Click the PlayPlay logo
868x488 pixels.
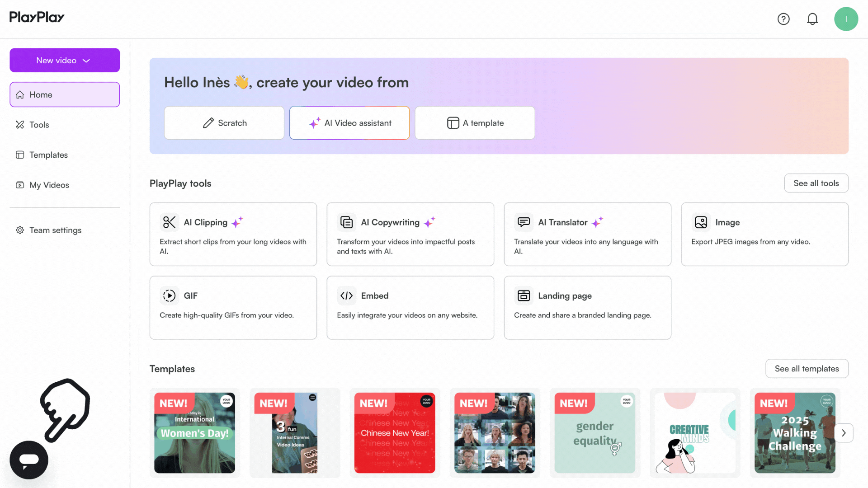(x=37, y=17)
